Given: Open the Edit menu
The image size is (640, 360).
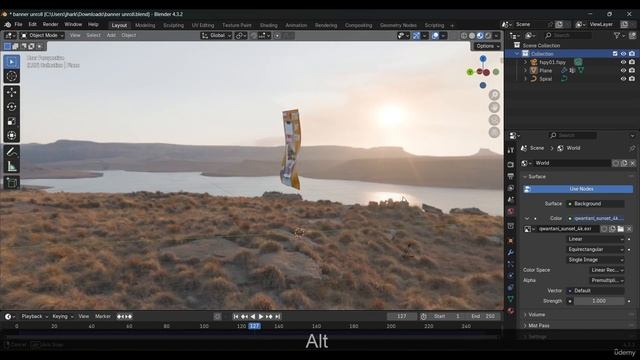Looking at the screenshot, I should [33, 24].
